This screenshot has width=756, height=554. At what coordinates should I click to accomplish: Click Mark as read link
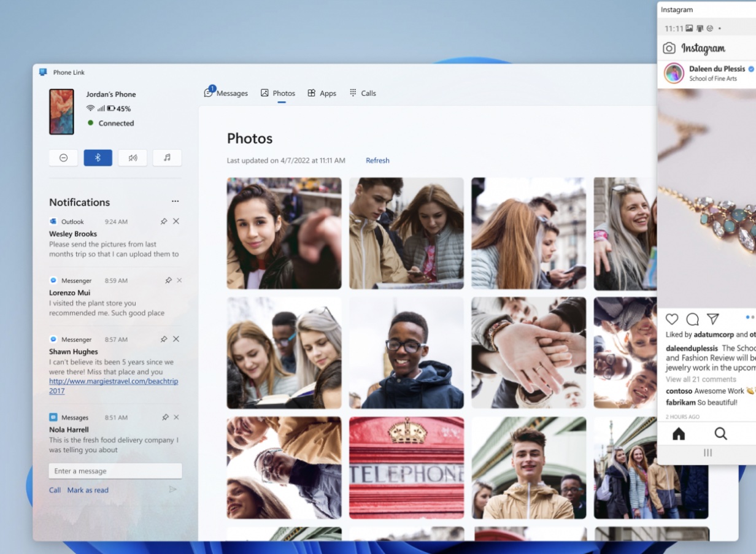pyautogui.click(x=88, y=490)
